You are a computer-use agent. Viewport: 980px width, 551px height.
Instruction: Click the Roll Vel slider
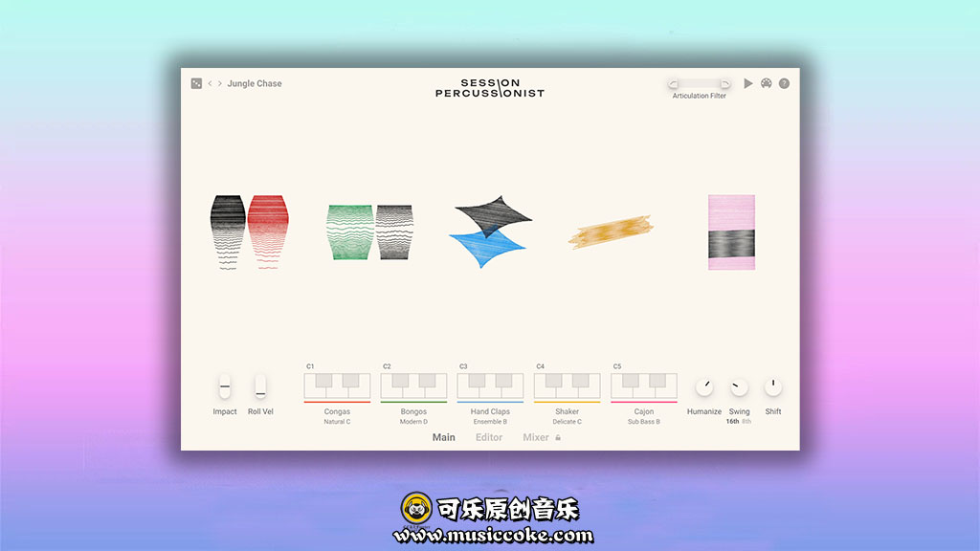click(x=260, y=386)
